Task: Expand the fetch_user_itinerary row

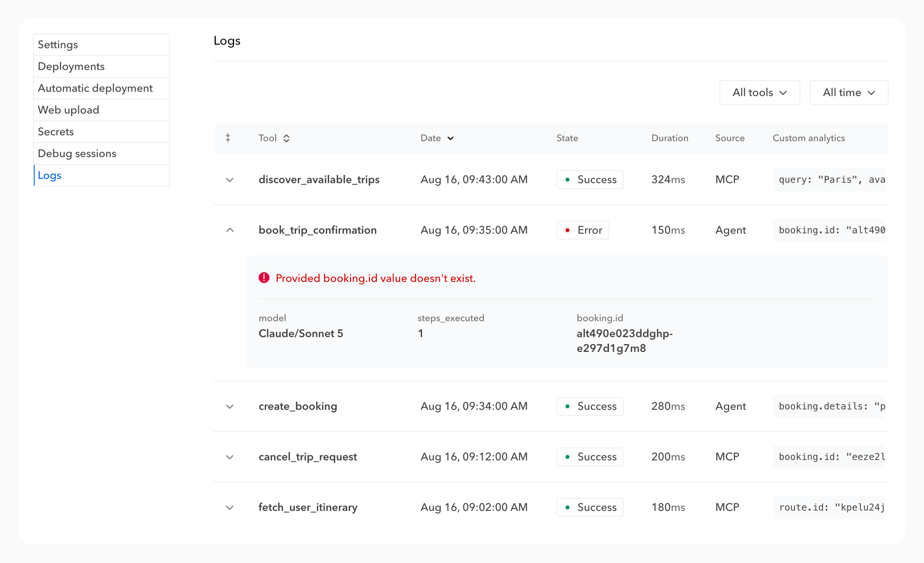Action: [230, 507]
